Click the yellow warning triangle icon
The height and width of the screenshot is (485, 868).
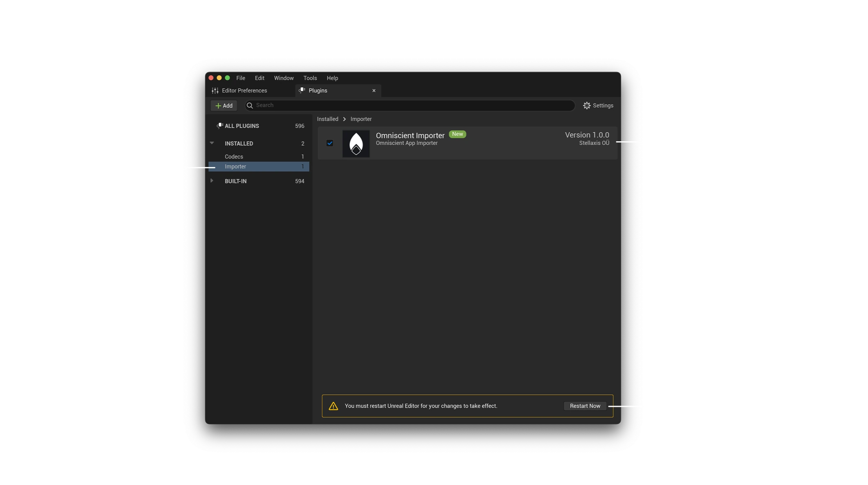333,406
